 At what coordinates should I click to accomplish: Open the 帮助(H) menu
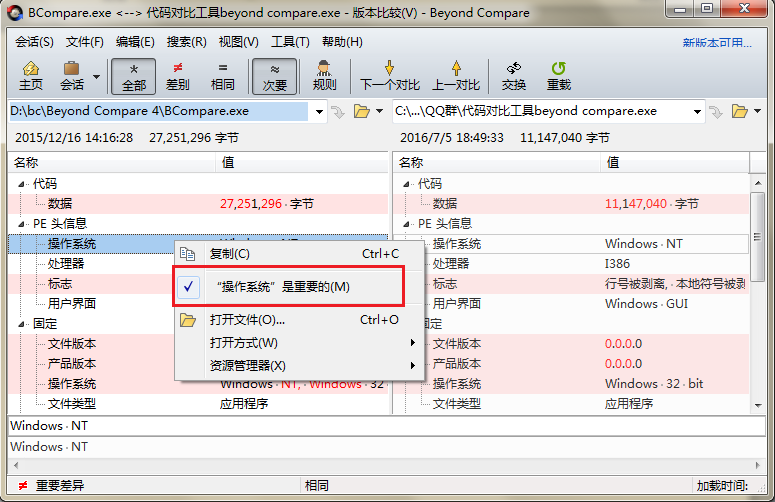coord(342,42)
